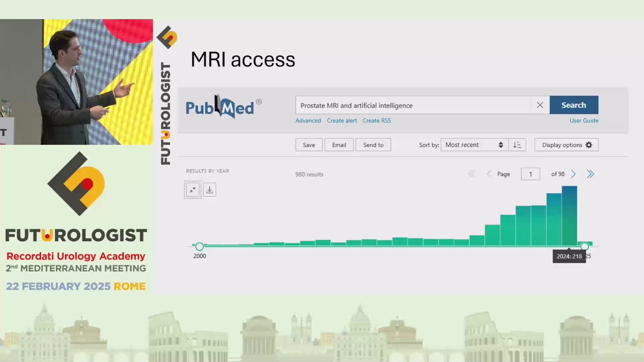Screen dimensions: 644x362
Task: Clear the search field with X icon
Action: 540,105
